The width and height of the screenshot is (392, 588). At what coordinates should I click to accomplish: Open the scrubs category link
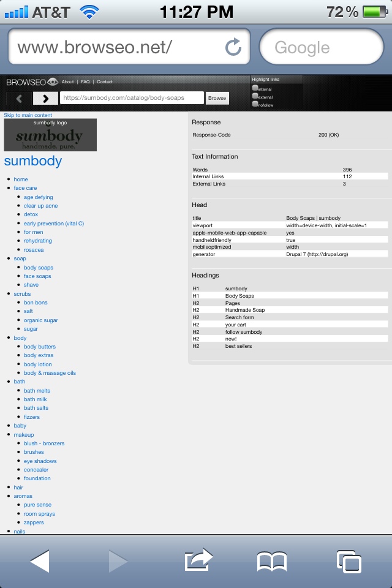(22, 294)
